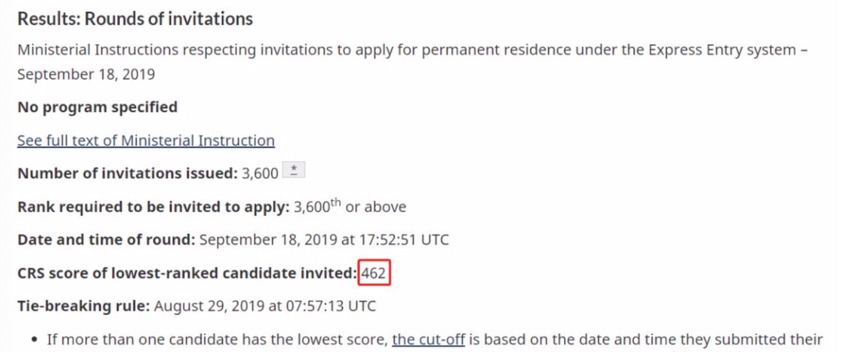Click the CRS score of lowest-ranked candidate label
Image resolution: width=868 pixels, height=352 pixels.
coord(187,273)
